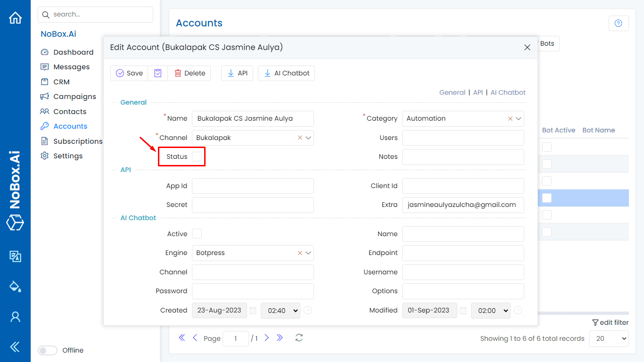Open the user profile icon

(16, 317)
